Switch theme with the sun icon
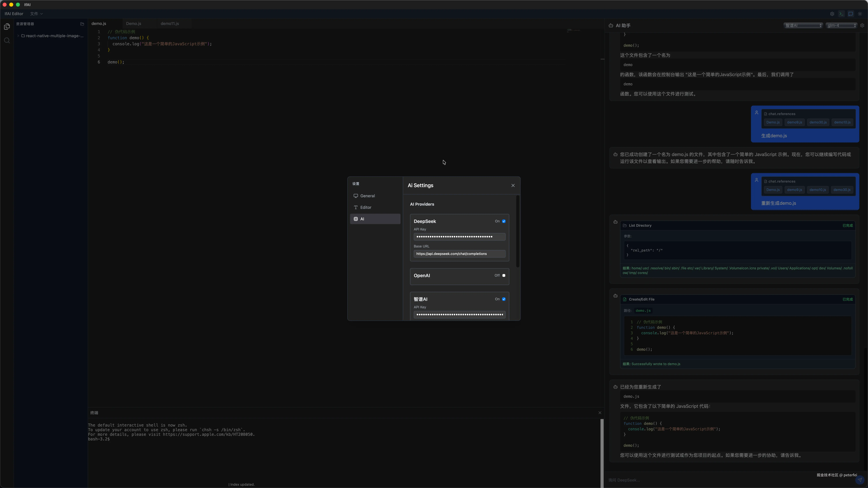The height and width of the screenshot is (488, 868). pyautogui.click(x=860, y=14)
